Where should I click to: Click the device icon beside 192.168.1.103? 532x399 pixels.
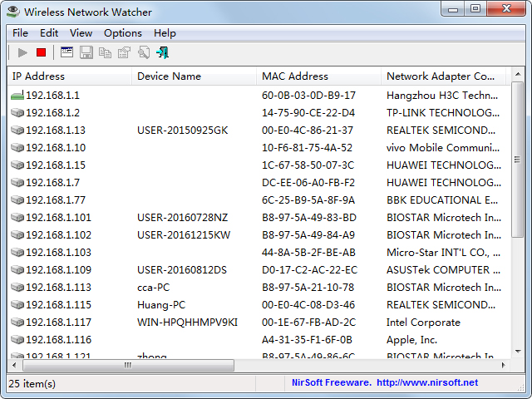(x=17, y=252)
